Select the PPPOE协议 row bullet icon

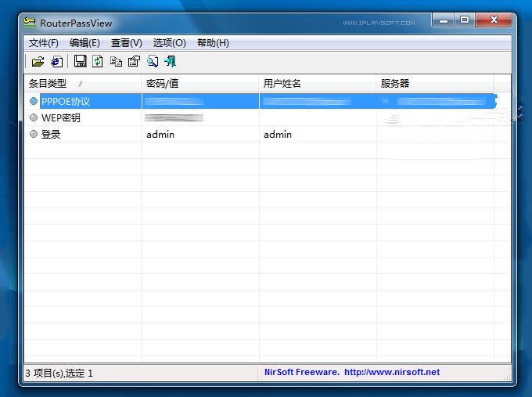33,101
